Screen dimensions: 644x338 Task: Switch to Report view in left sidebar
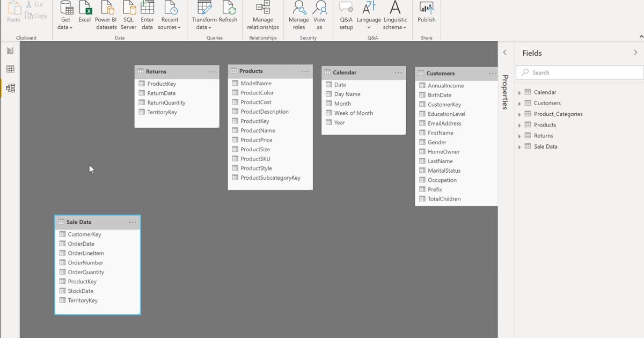coord(10,49)
